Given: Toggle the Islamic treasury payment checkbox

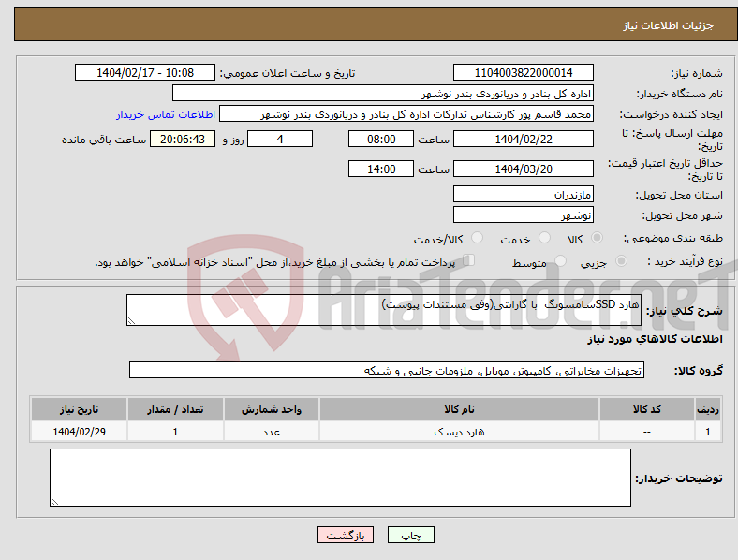Looking at the screenshot, I should pyautogui.click(x=468, y=260).
